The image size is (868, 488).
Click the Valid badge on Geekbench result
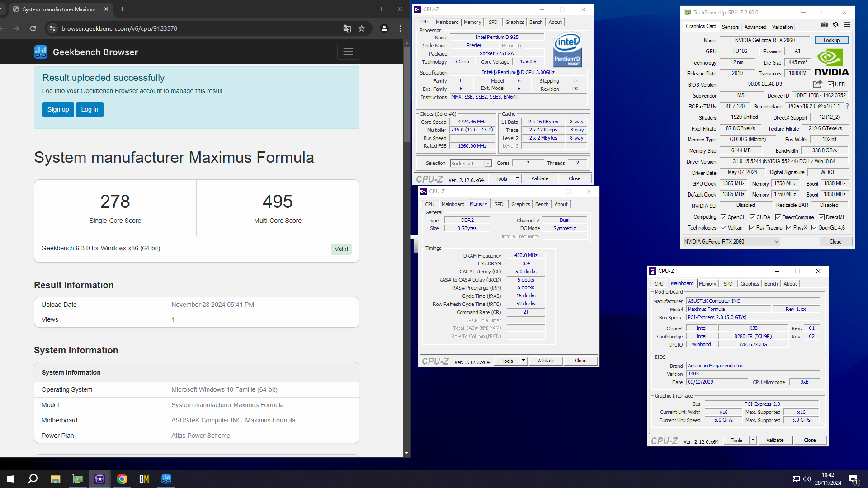341,249
